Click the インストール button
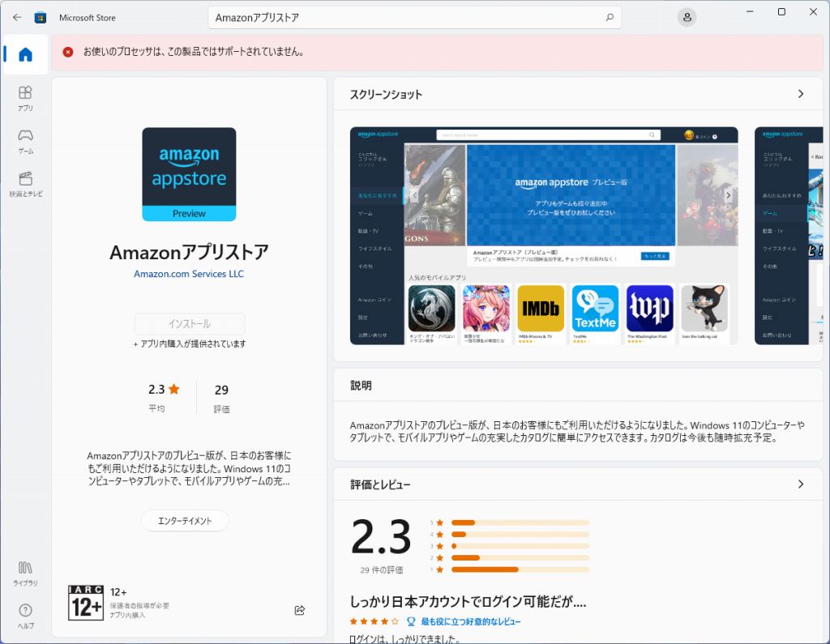The width and height of the screenshot is (830, 644). (x=190, y=324)
